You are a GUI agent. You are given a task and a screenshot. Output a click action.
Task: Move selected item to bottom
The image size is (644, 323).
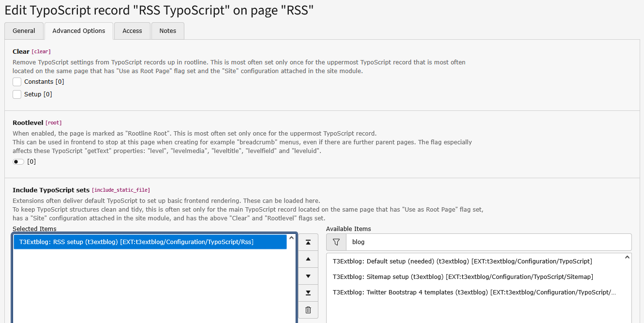(308, 293)
